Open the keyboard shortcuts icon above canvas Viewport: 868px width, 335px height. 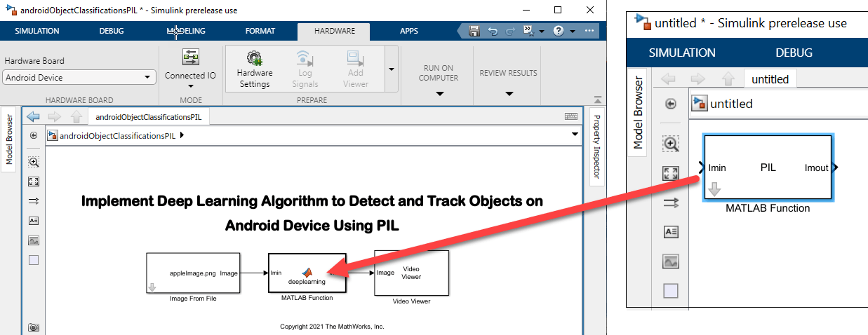[x=571, y=116]
